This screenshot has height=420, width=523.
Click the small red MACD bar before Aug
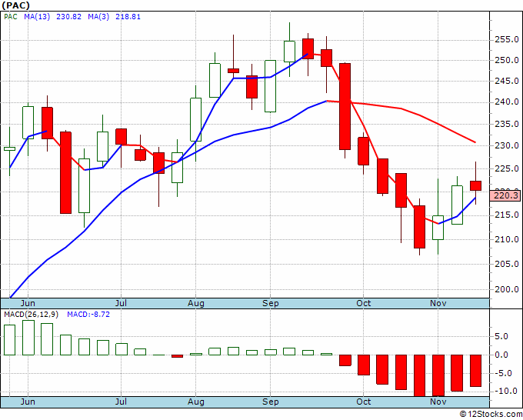tap(177, 356)
